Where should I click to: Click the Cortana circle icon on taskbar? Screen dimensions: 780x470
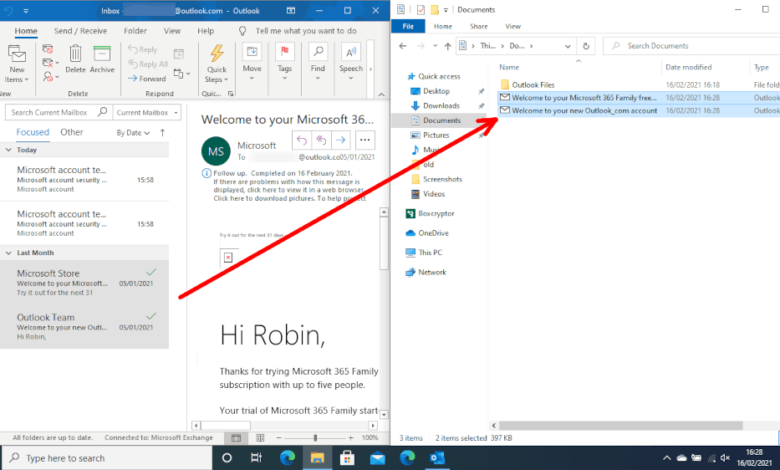(x=227, y=458)
